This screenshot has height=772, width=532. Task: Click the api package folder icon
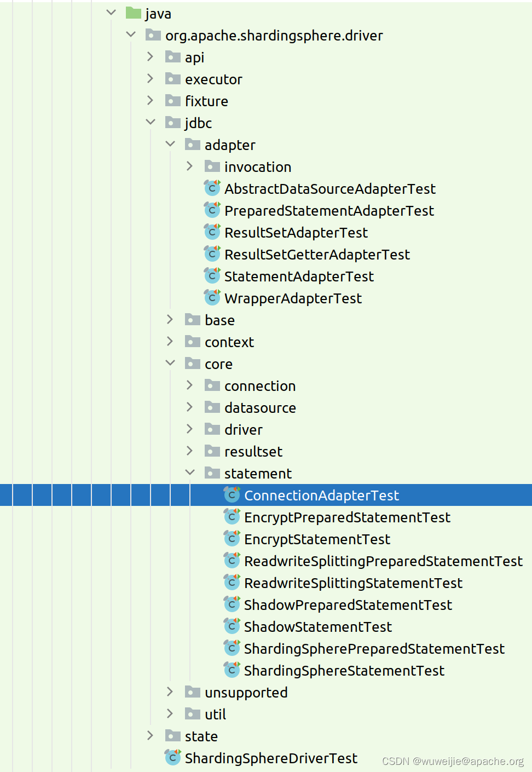click(x=173, y=57)
